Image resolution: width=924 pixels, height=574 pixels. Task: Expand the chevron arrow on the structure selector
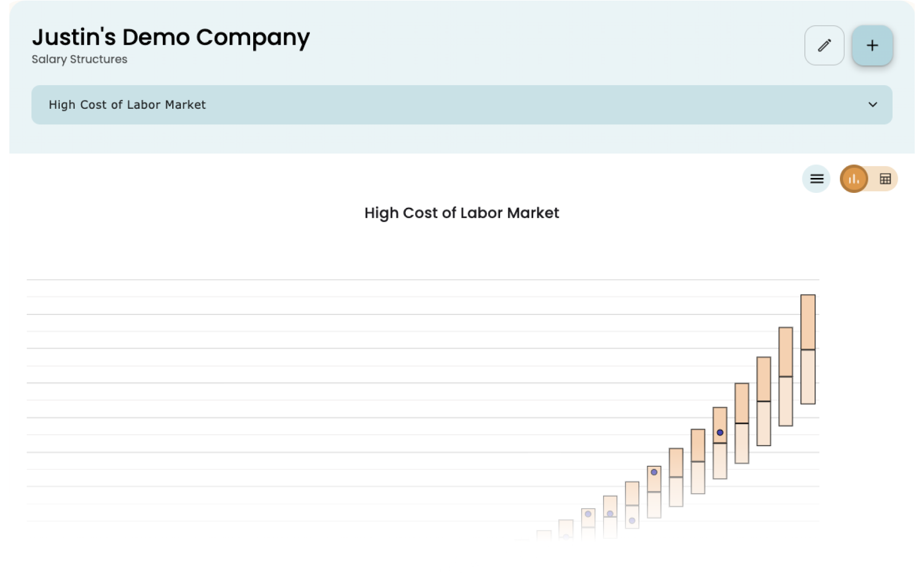(x=872, y=105)
